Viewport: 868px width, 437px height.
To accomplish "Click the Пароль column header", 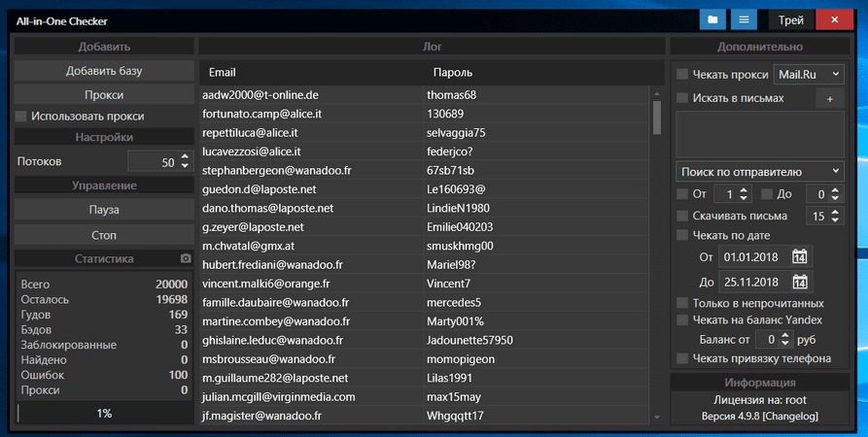I will pyautogui.click(x=453, y=73).
